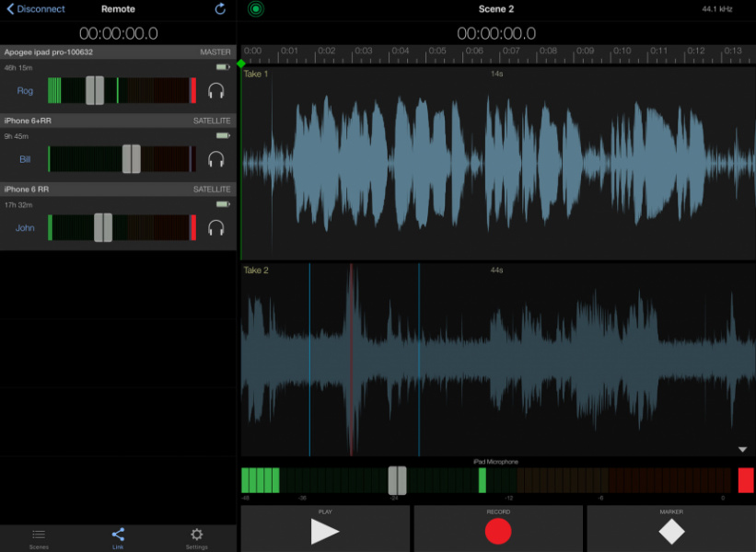756x552 pixels.
Task: Select the Take 1 waveform
Action: coord(497,161)
